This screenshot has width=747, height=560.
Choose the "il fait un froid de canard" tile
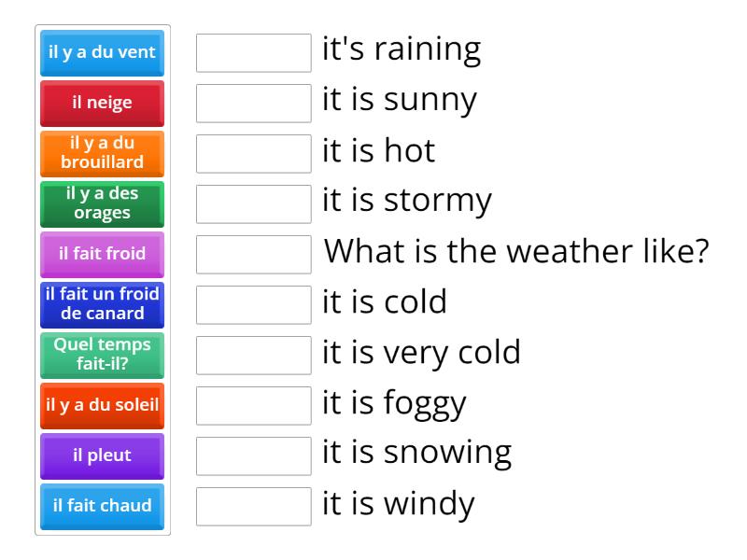pos(101,304)
